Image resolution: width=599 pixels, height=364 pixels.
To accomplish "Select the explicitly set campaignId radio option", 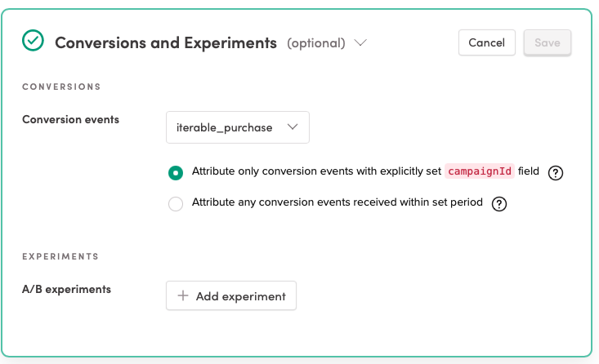I will point(176,173).
